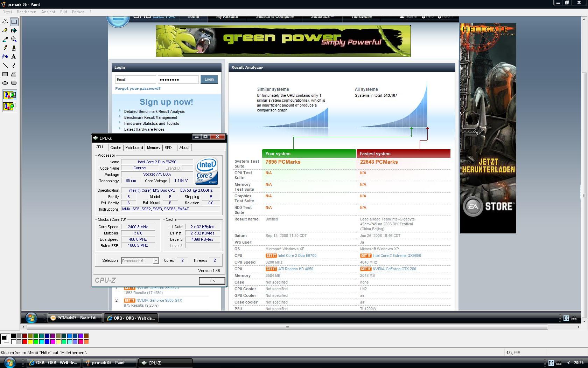
Task: Select the Magnifier tool
Action: 14,39
